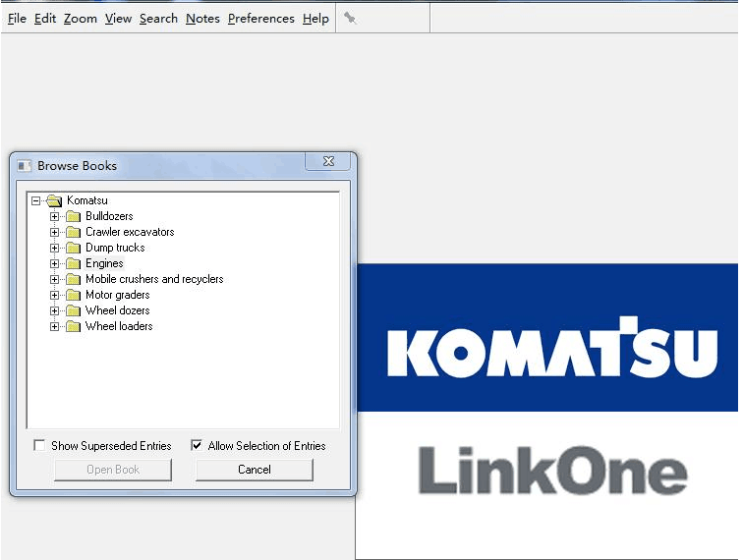This screenshot has height=560, width=743.
Task: Expand Mobile crushers and recyclers node
Action: [54, 279]
